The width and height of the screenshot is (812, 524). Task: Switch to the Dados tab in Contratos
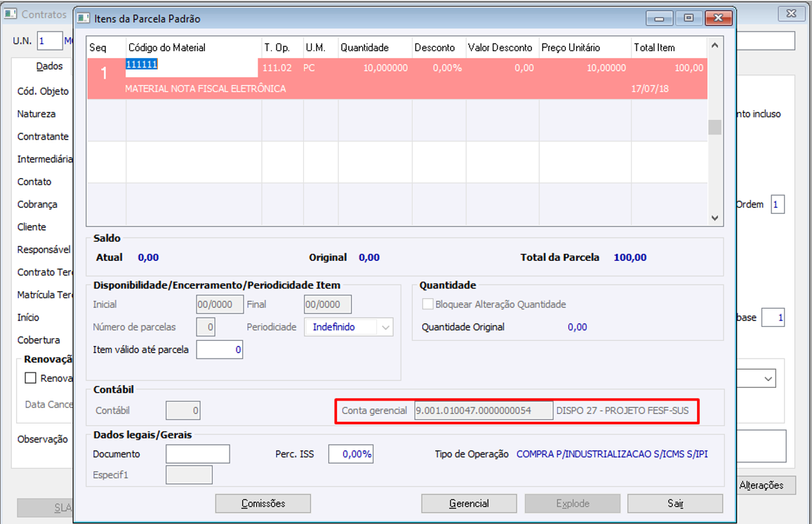49,66
